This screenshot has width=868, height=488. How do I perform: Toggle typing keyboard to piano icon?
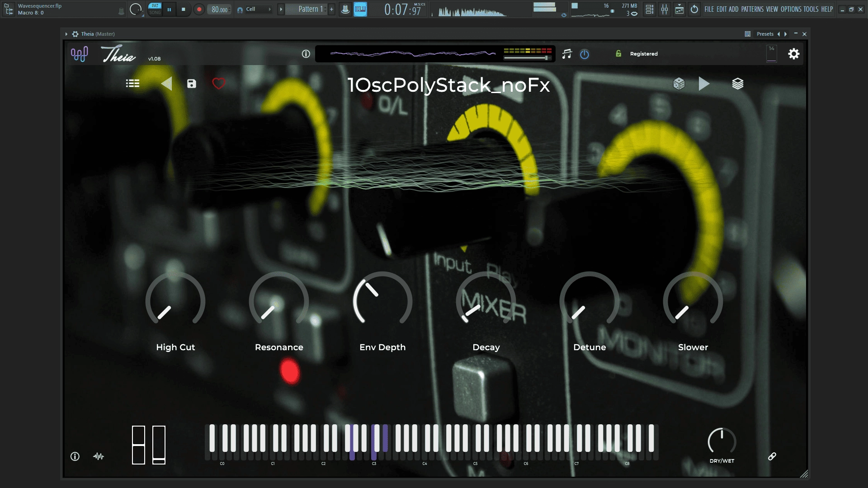tap(360, 9)
